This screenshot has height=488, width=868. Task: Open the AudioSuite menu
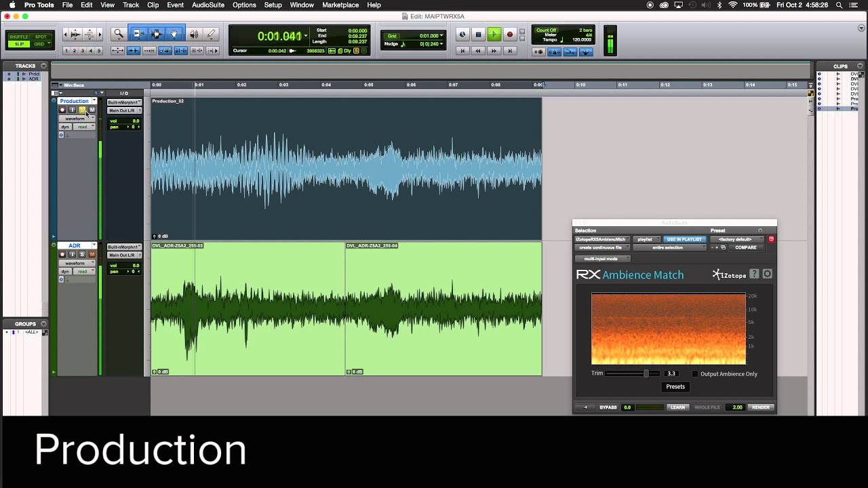coord(208,5)
